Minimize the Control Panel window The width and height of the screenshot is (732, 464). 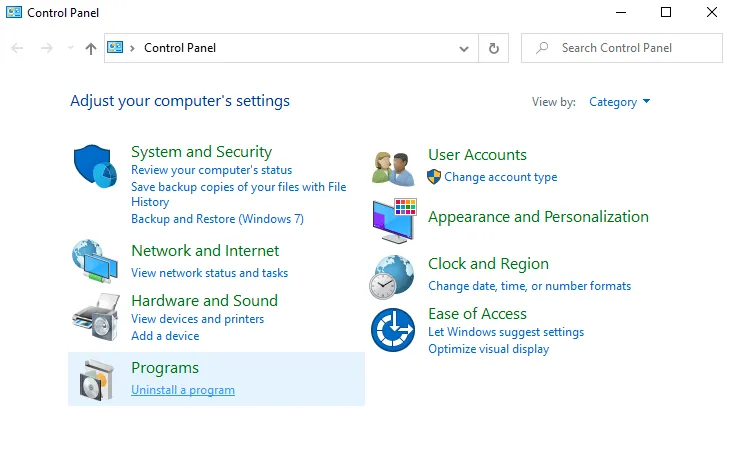pyautogui.click(x=620, y=12)
